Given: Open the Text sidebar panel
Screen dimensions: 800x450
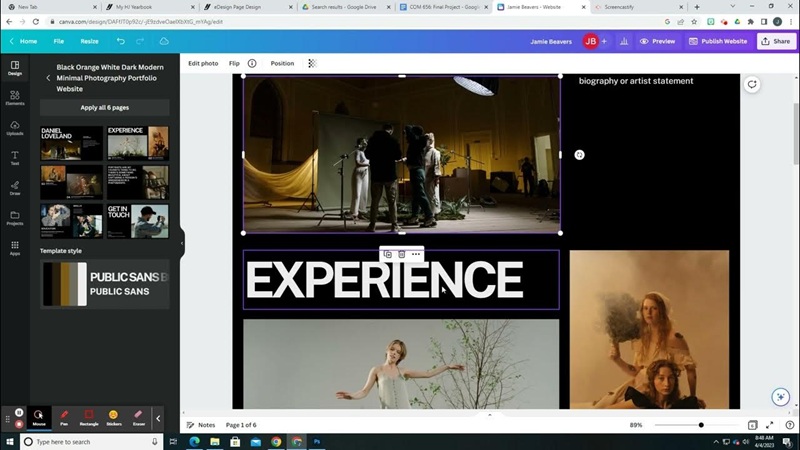Looking at the screenshot, I should click(x=15, y=158).
